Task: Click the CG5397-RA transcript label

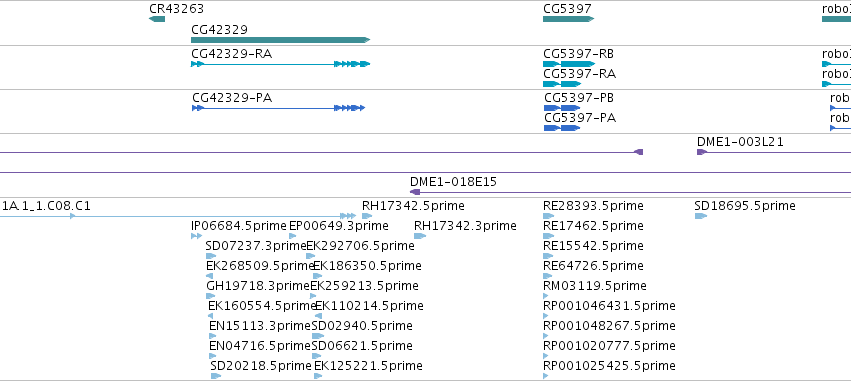Action: 580,74
